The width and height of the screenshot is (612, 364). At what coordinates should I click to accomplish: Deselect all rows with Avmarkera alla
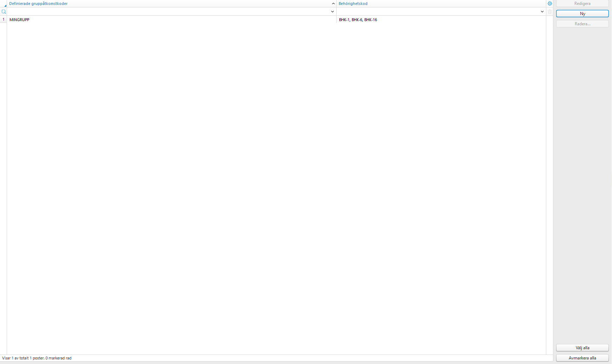pos(582,358)
